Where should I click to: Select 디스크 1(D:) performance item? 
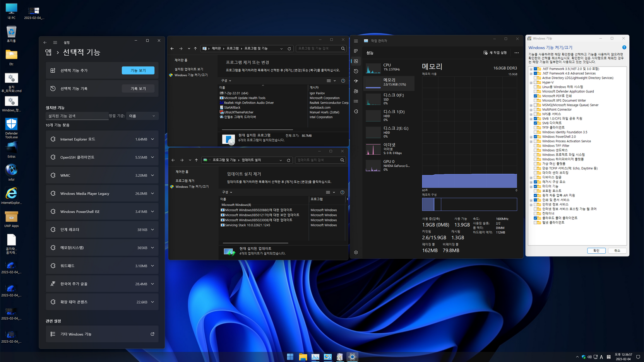pyautogui.click(x=389, y=116)
